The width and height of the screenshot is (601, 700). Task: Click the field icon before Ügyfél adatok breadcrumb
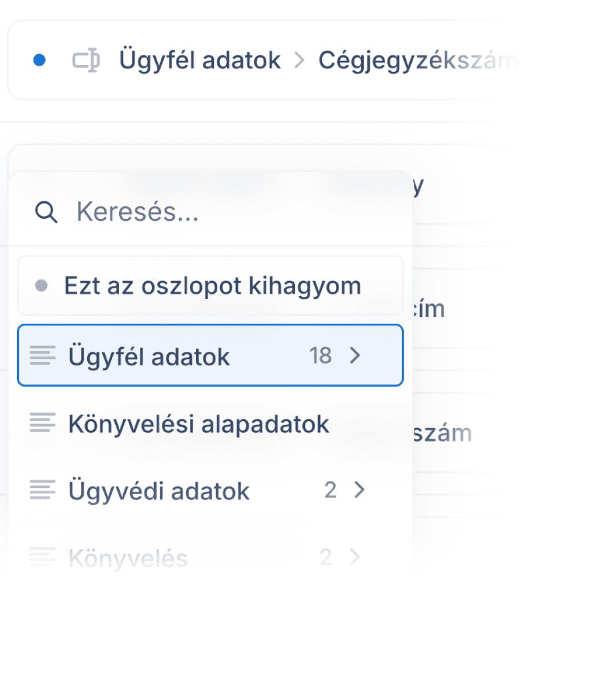click(86, 60)
